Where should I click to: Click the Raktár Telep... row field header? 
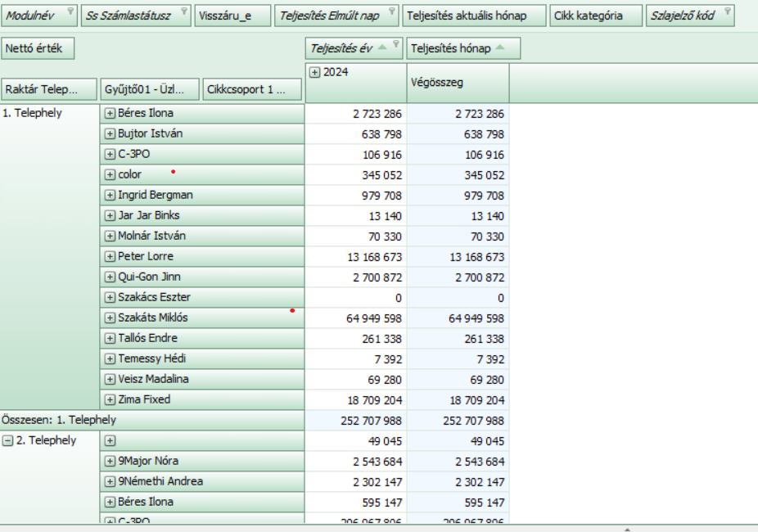pyautogui.click(x=48, y=89)
